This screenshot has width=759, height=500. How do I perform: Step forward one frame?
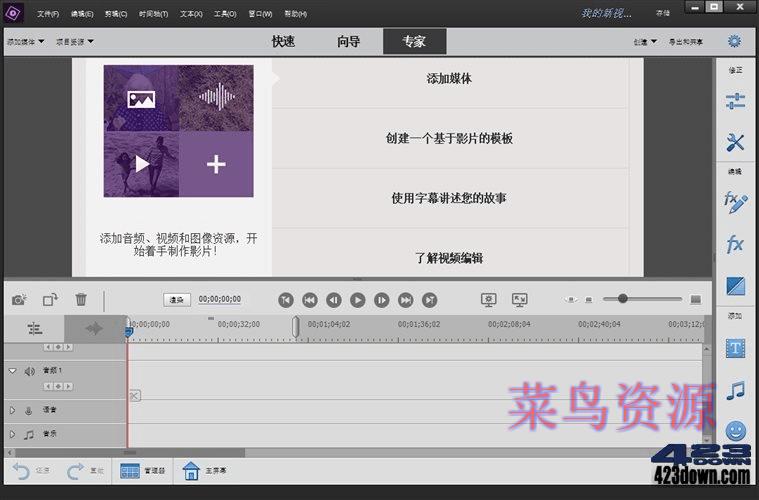[x=381, y=300]
